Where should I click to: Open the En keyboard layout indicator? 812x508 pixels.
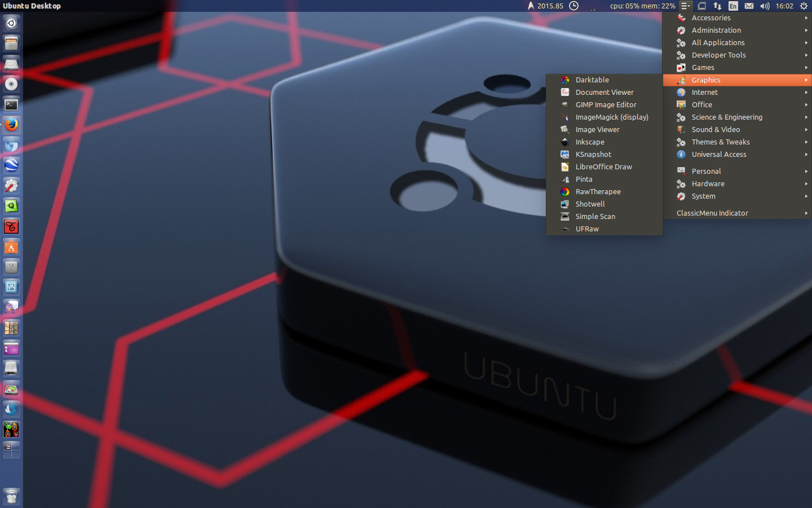click(x=733, y=6)
